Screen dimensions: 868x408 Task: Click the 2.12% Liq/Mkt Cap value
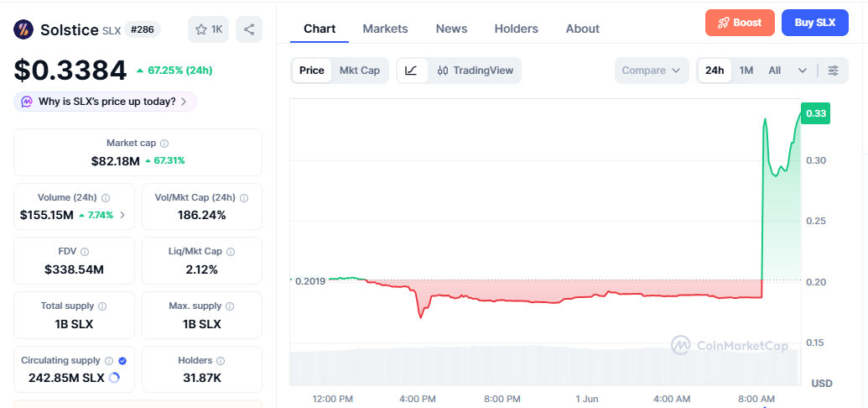click(202, 270)
